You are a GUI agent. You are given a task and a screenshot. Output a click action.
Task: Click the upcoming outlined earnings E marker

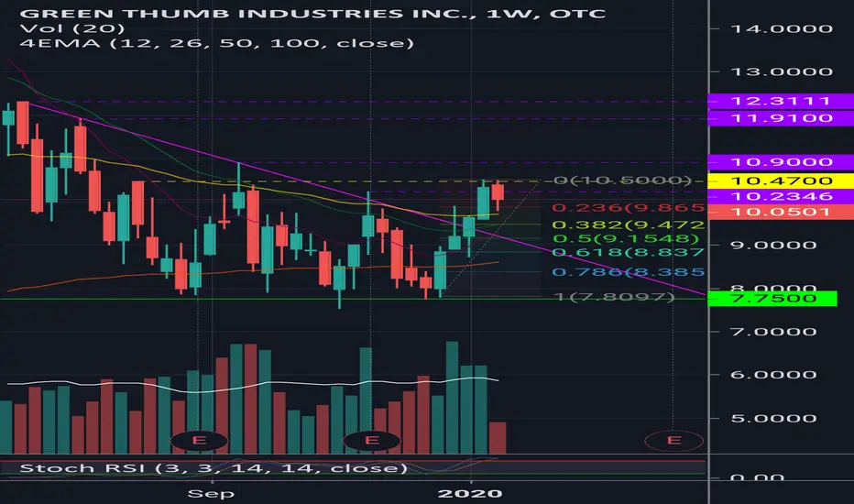673,440
